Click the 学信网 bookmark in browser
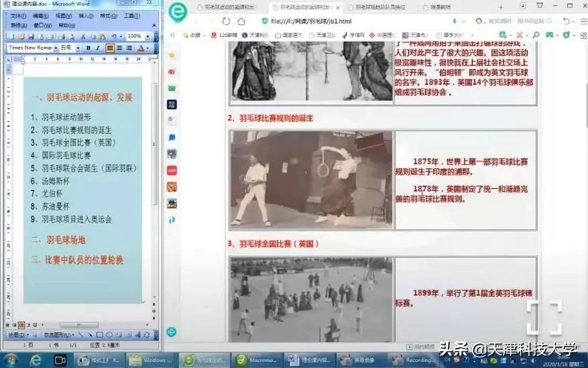Viewport: 588px width, 368px height. pyautogui.click(x=353, y=36)
